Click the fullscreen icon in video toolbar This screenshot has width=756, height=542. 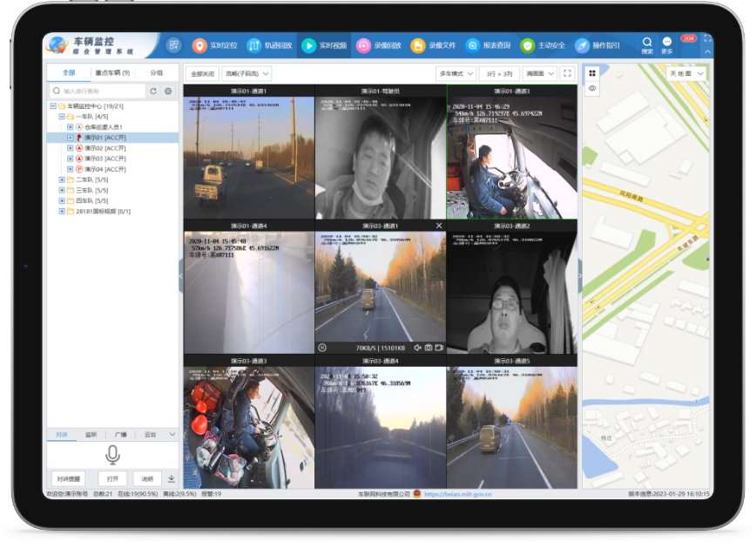tap(568, 74)
